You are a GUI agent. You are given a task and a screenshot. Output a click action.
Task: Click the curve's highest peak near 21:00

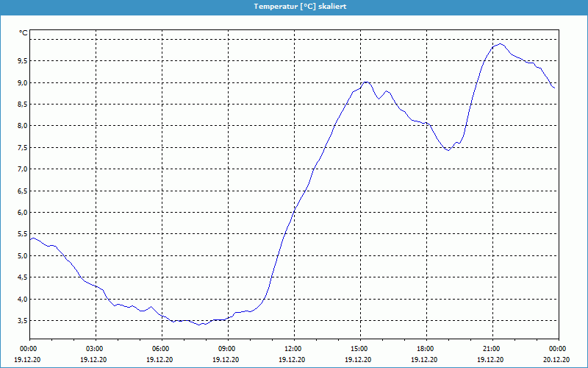pos(501,44)
